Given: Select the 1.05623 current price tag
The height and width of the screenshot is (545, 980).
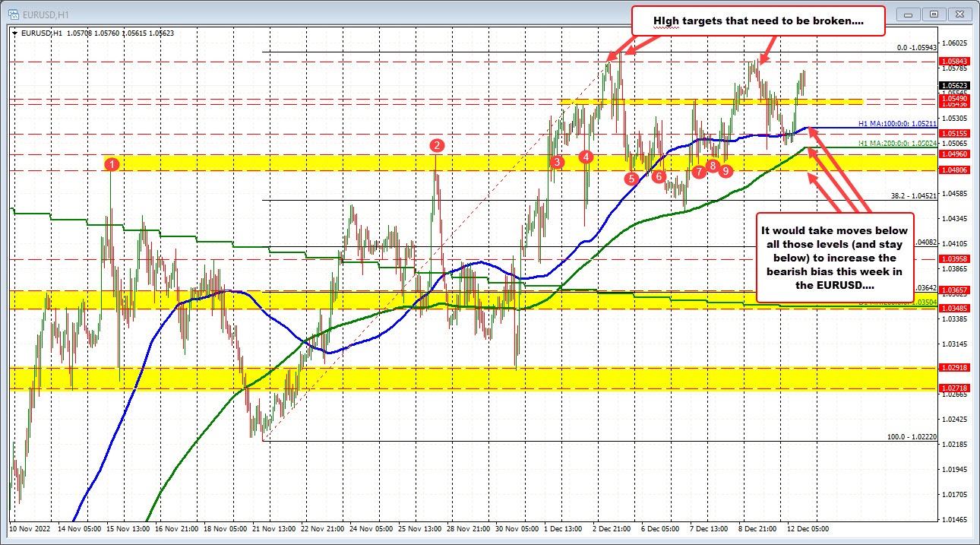Looking at the screenshot, I should (954, 86).
